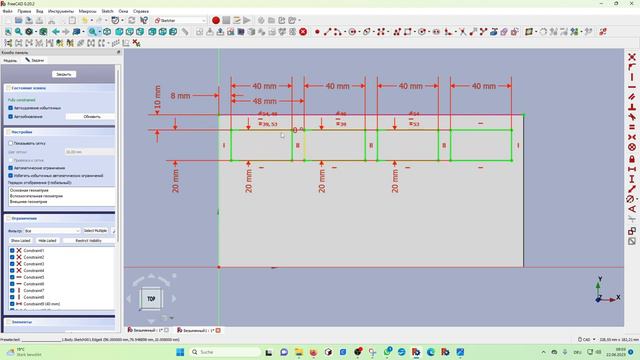Select the create rectangle tool
Screen dimensions: 640x360
(x=408, y=31)
